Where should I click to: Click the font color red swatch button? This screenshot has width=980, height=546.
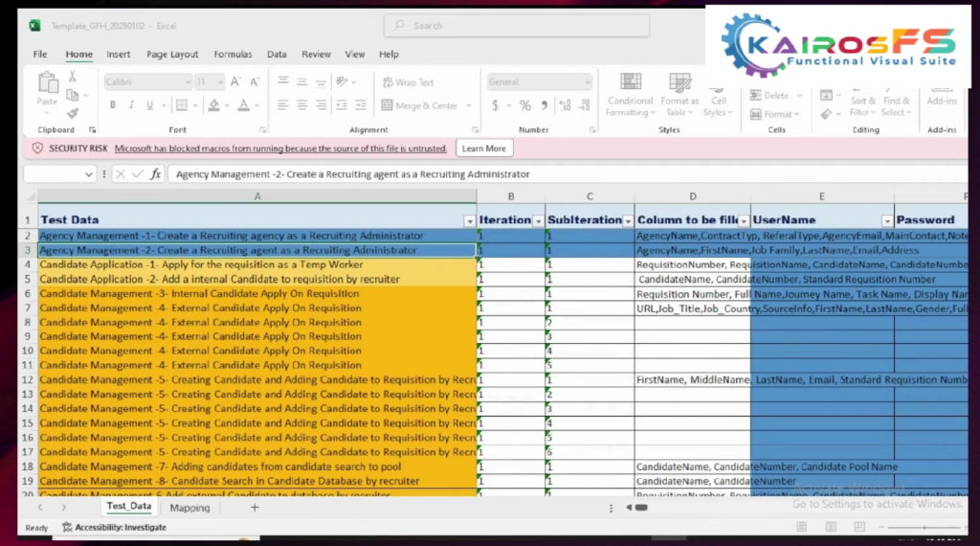pos(243,105)
